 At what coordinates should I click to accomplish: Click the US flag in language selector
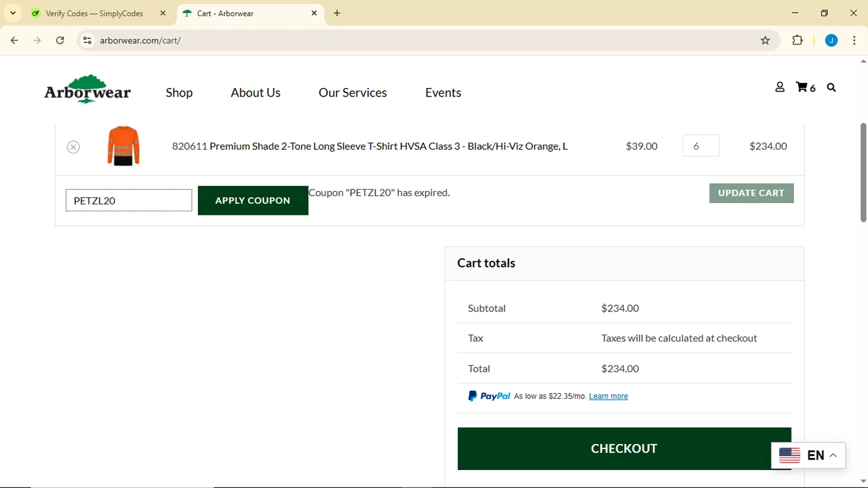click(789, 456)
